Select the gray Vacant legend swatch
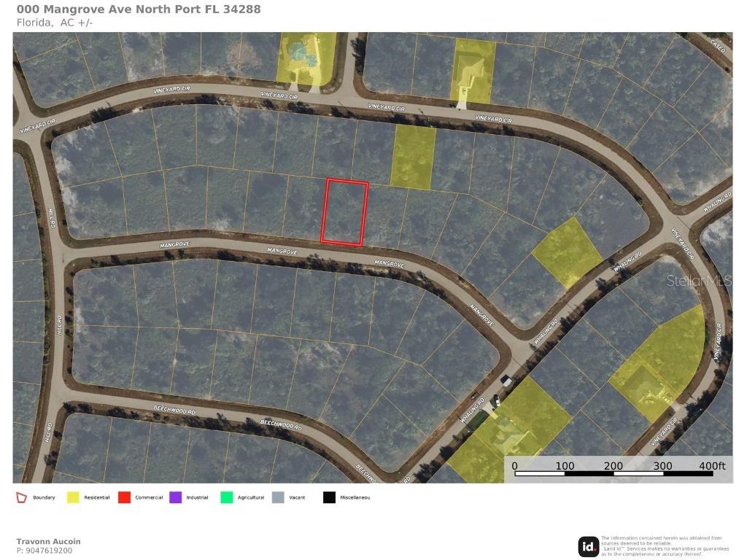This screenshot has height=560, width=747. click(278, 497)
